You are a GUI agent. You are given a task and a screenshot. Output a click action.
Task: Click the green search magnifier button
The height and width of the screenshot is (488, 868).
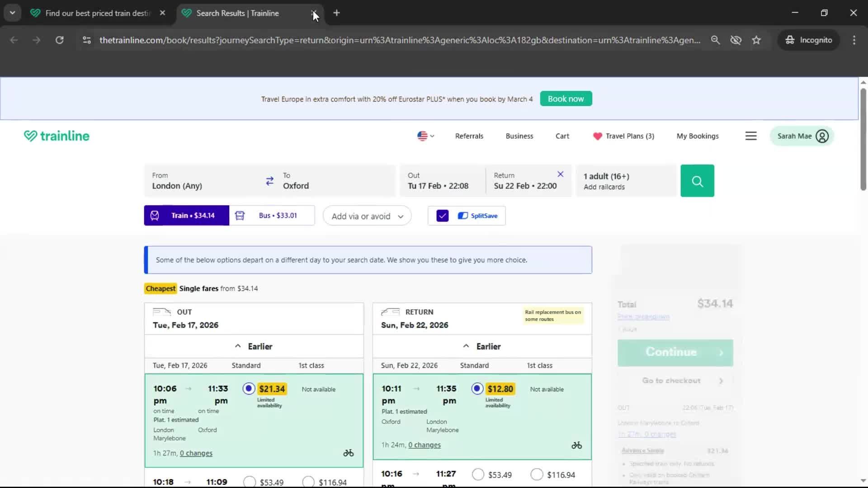697,181
